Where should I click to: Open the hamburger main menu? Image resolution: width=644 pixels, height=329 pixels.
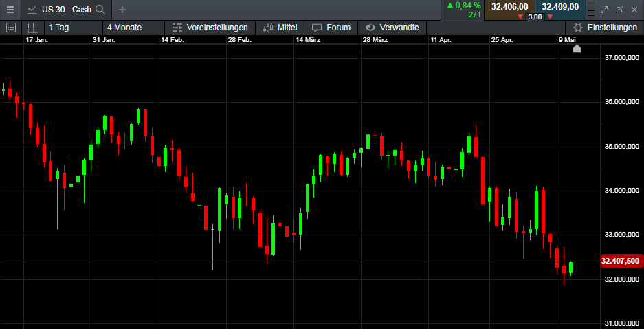click(10, 10)
